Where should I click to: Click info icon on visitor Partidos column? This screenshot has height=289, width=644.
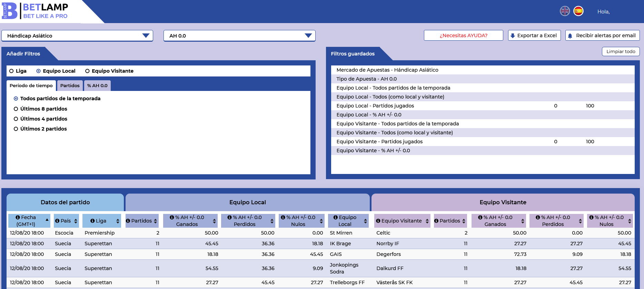coord(436,221)
